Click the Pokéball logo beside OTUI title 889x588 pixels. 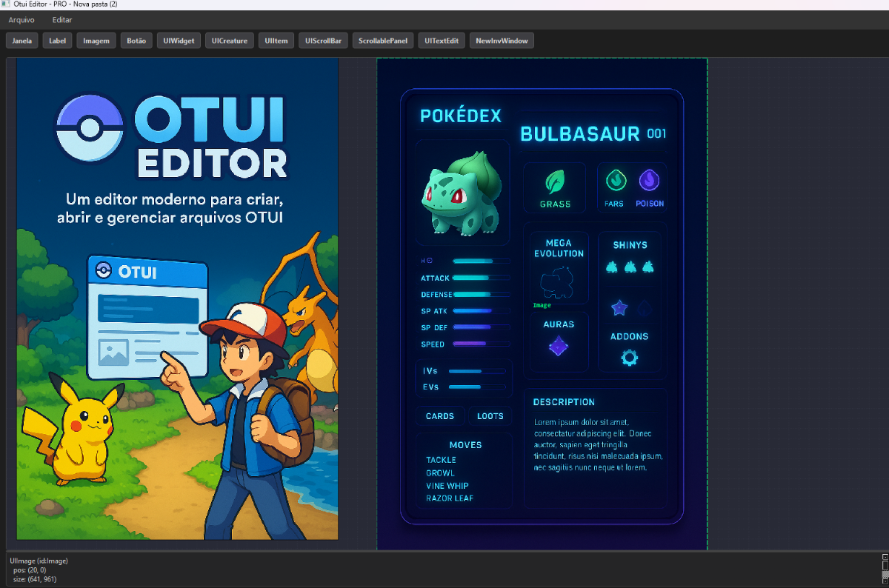point(90,128)
